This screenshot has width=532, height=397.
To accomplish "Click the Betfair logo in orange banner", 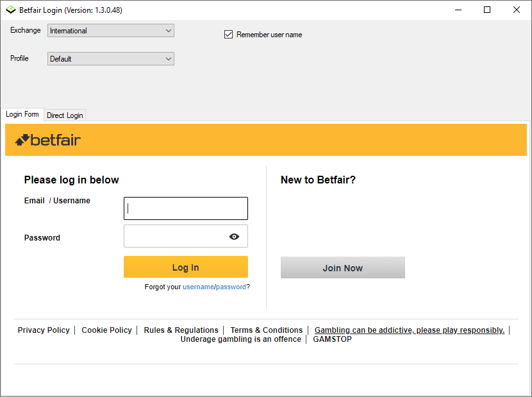I will [48, 140].
